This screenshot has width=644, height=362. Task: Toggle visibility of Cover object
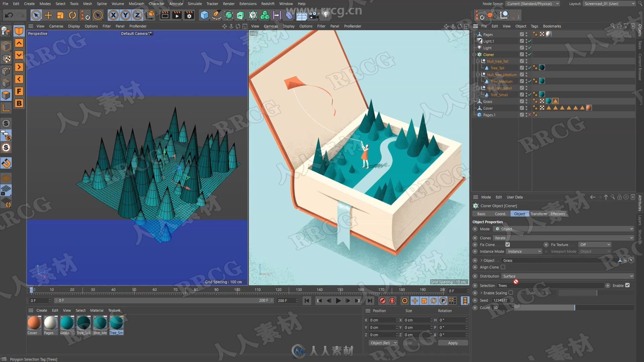(528, 108)
